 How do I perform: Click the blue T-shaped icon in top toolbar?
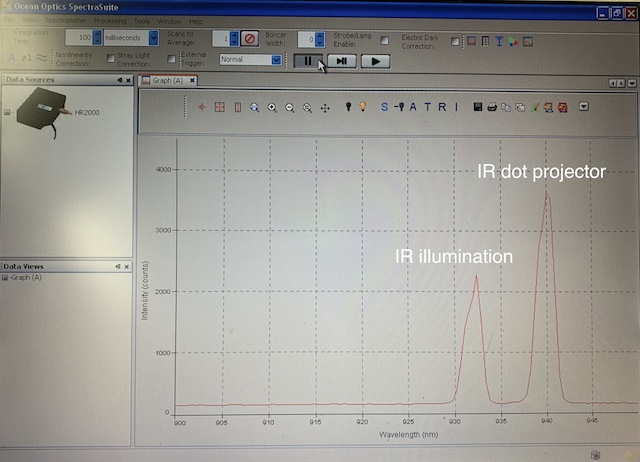tap(499, 41)
